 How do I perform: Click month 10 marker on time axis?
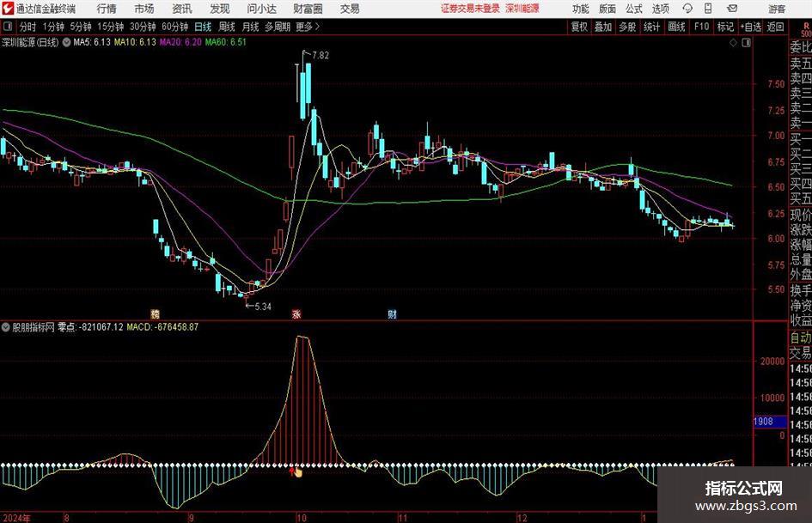click(302, 518)
